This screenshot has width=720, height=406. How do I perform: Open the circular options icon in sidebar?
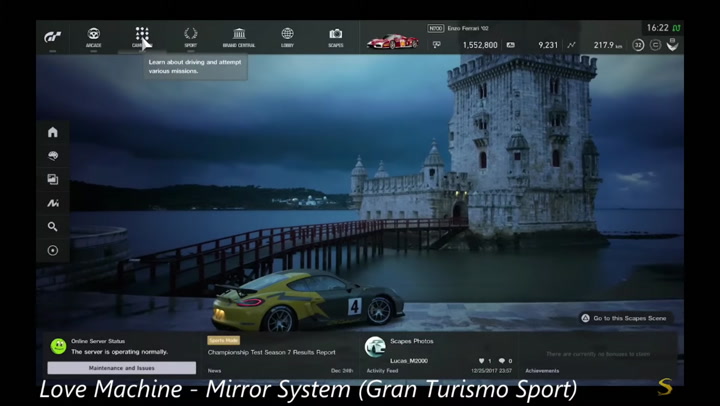pyautogui.click(x=53, y=250)
